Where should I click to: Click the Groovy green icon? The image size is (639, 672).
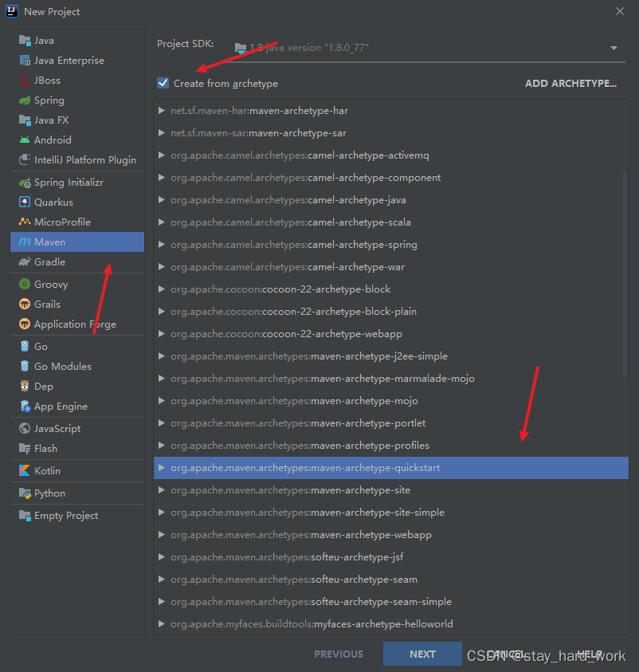coord(25,284)
